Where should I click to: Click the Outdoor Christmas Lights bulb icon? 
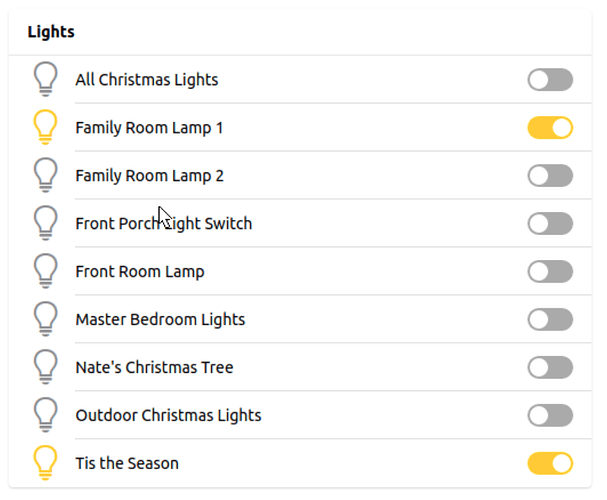[45, 415]
